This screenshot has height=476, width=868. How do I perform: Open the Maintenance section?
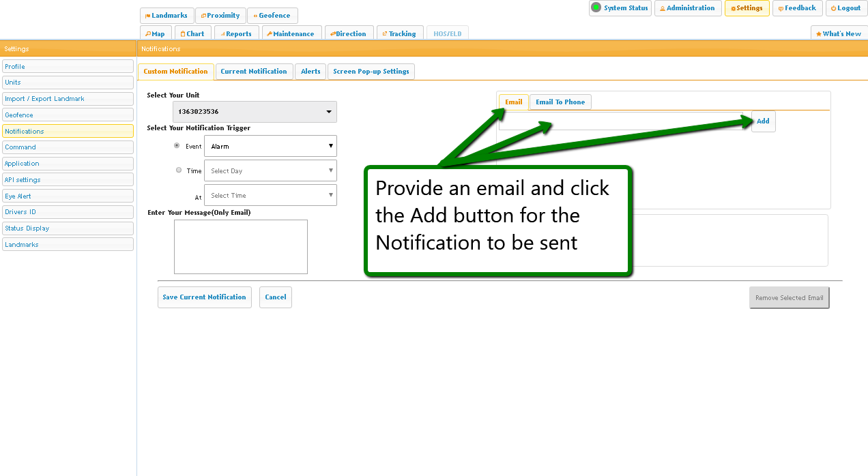(289, 33)
